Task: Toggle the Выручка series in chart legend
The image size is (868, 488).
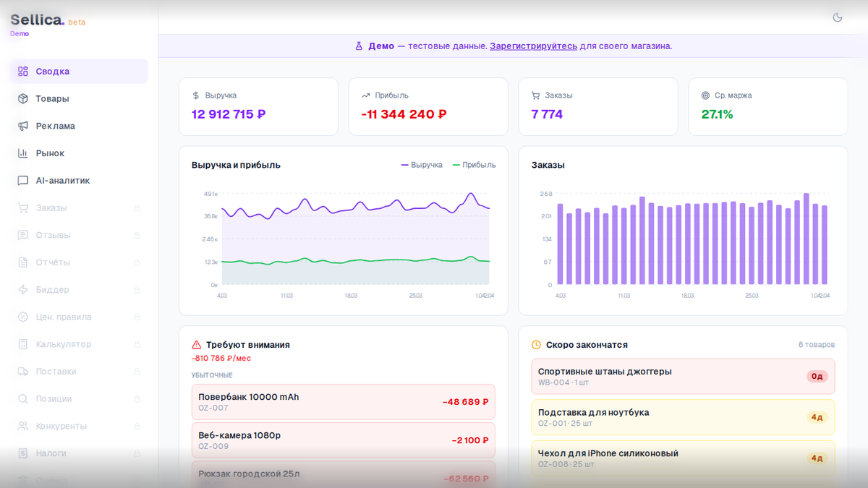Action: (x=422, y=165)
